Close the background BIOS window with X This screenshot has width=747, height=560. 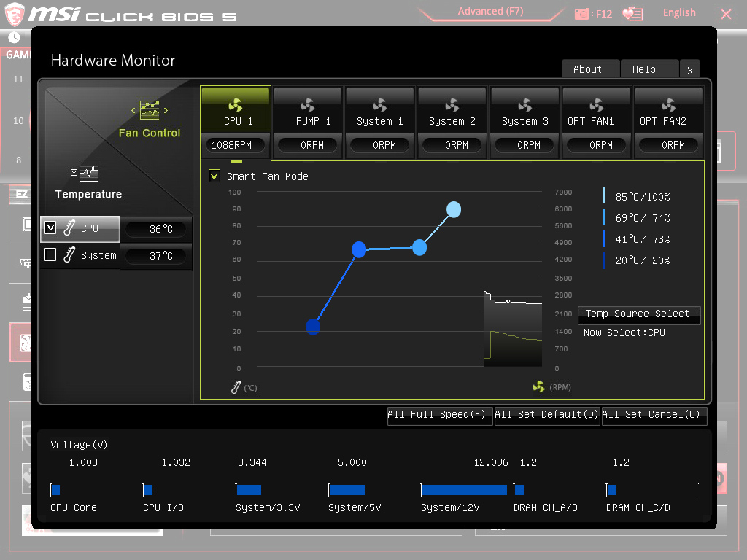(726, 15)
